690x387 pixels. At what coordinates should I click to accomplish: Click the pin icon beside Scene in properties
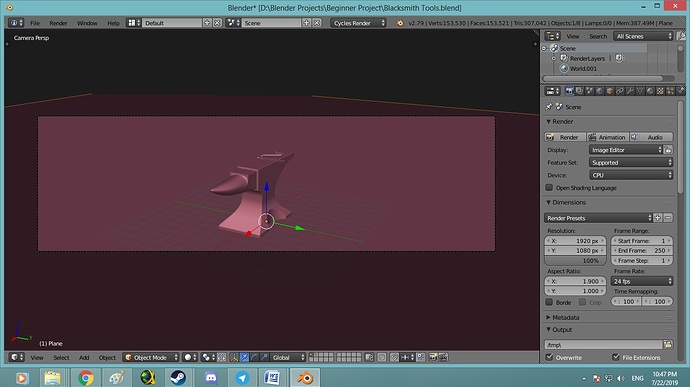click(549, 107)
